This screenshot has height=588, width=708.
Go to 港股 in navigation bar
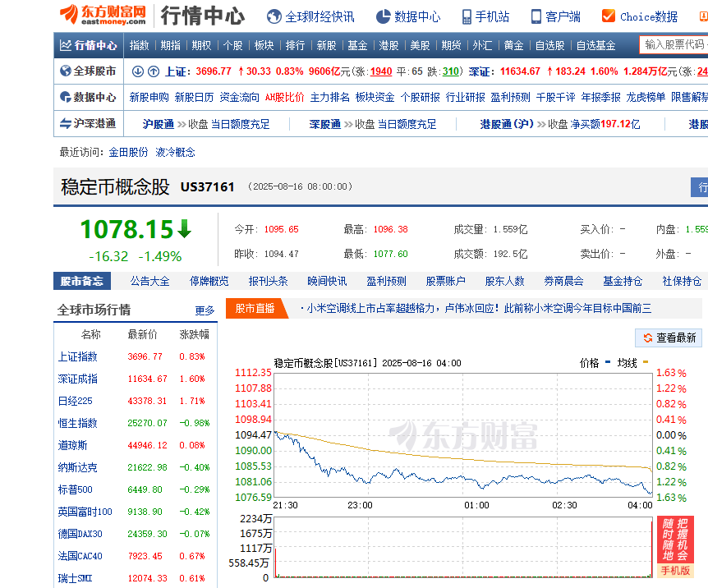click(x=388, y=46)
